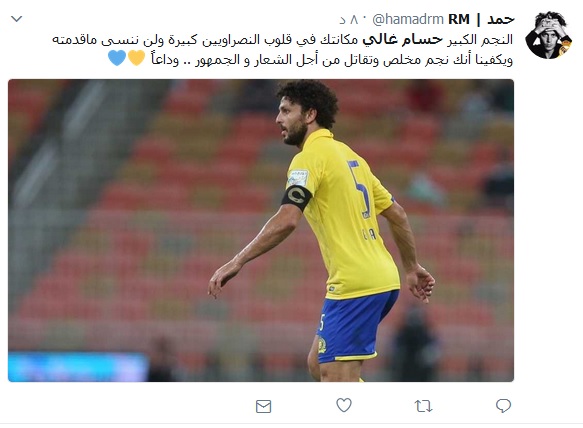Expand the tweet options chevron menu
Viewport: 583px width, 428px height.
(x=17, y=19)
